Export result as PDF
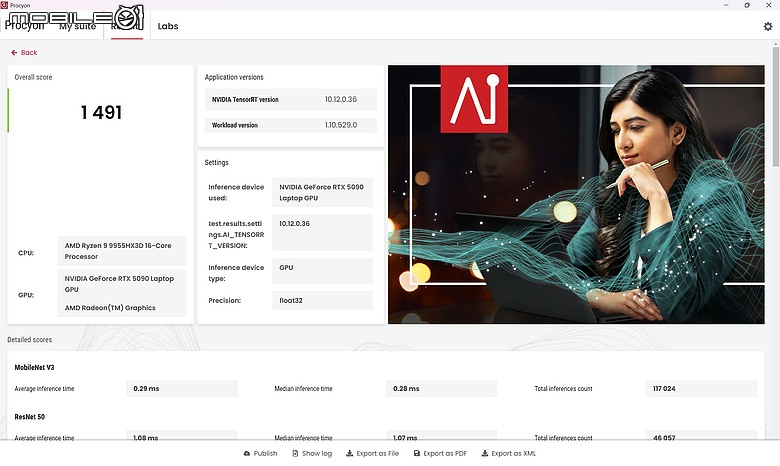Viewport: 780px width, 466px height. point(440,453)
